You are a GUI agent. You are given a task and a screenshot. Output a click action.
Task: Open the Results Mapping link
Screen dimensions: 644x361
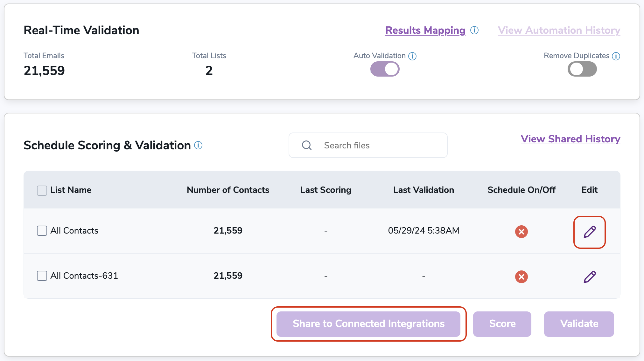[x=425, y=30]
